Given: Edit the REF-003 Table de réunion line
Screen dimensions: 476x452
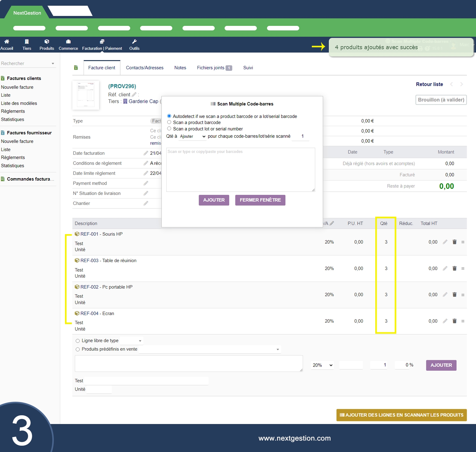Looking at the screenshot, I should 445,268.
